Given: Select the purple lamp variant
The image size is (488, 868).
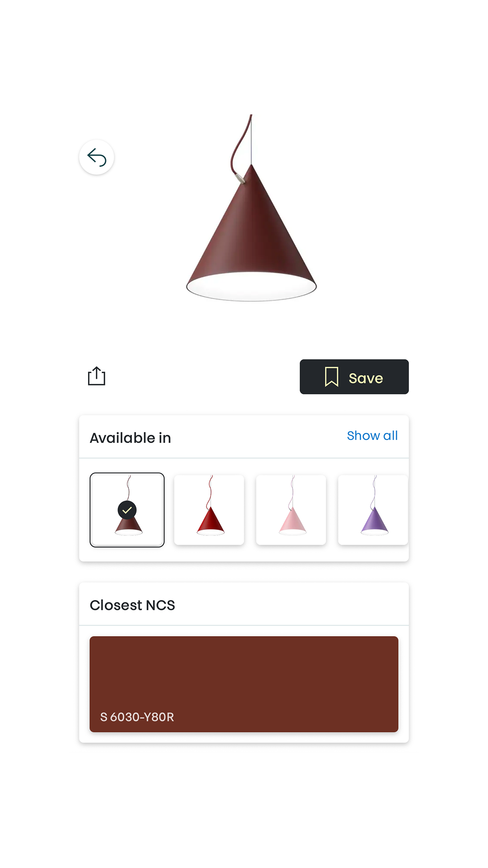Looking at the screenshot, I should pos(373,510).
